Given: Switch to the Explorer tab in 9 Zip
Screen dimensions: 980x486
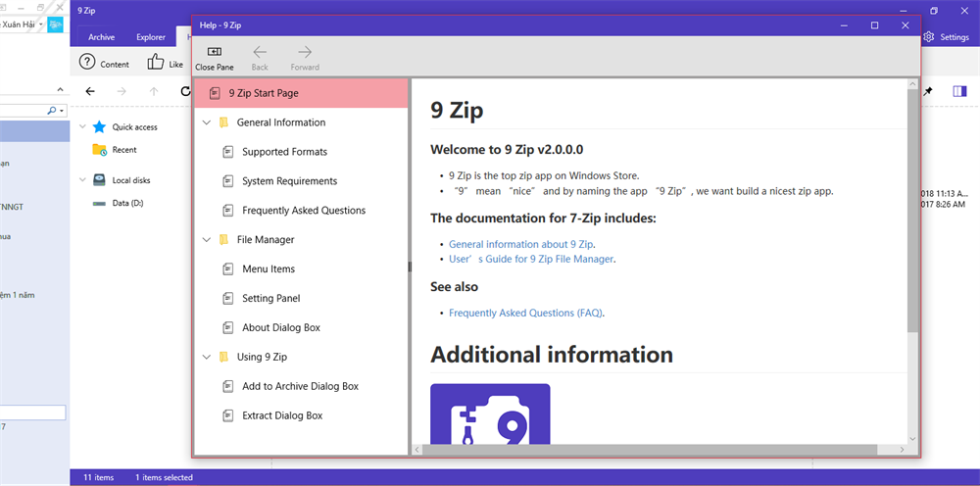Looking at the screenshot, I should pos(151,37).
